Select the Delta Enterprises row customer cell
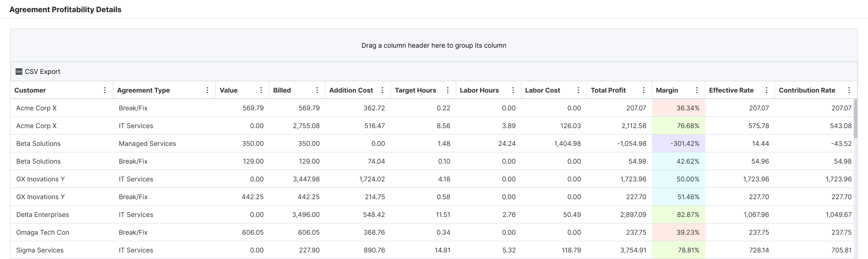 [x=42, y=215]
